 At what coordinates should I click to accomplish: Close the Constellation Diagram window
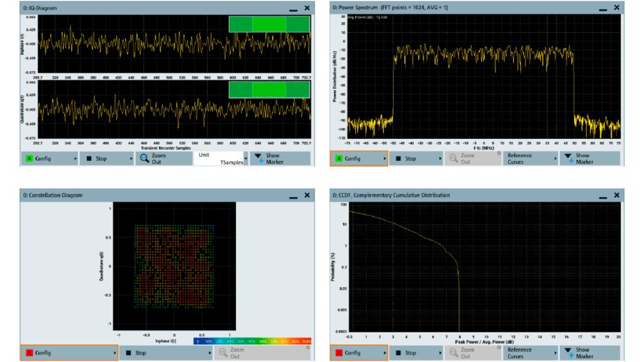(306, 195)
